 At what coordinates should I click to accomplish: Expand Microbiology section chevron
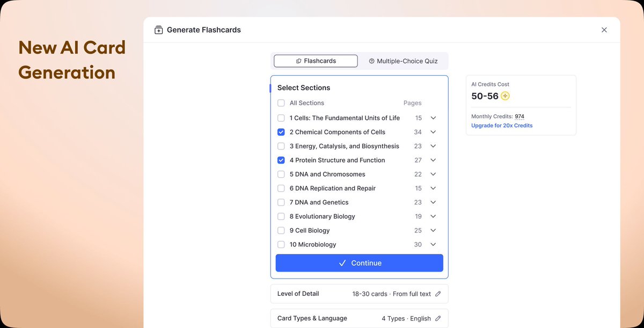pos(433,245)
